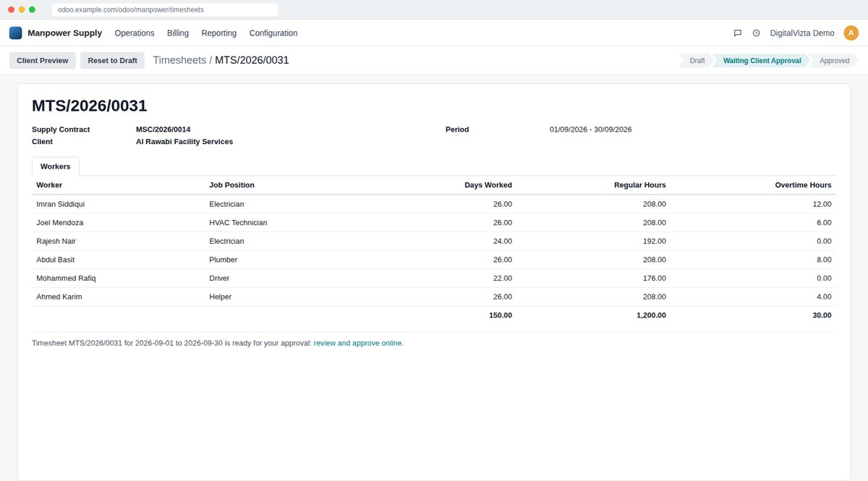The image size is (868, 481).
Task: Click the MTS/2026/0031 record heading
Action: 90,106
